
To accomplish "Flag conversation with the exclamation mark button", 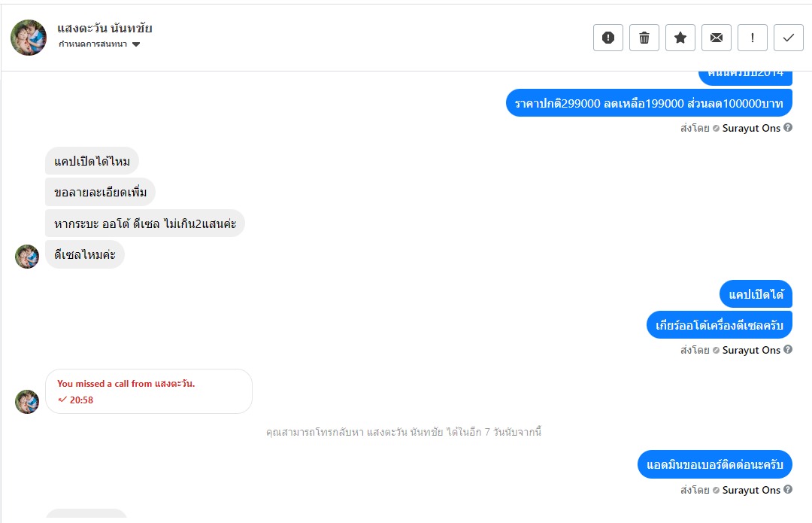I will (x=753, y=38).
